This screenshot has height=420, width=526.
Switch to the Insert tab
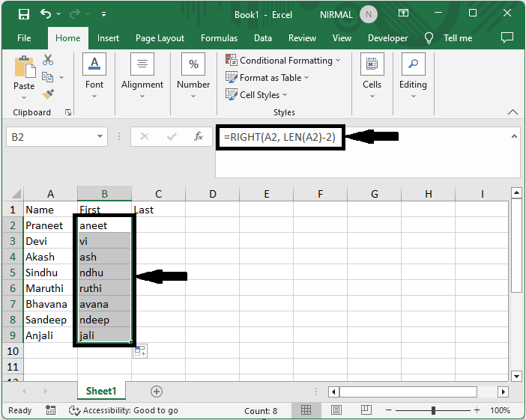(108, 38)
